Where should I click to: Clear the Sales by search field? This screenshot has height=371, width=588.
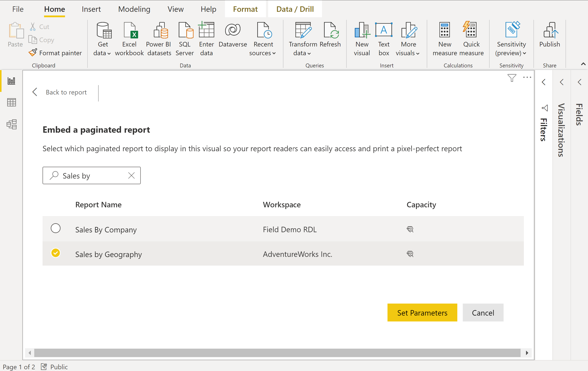[x=131, y=175]
